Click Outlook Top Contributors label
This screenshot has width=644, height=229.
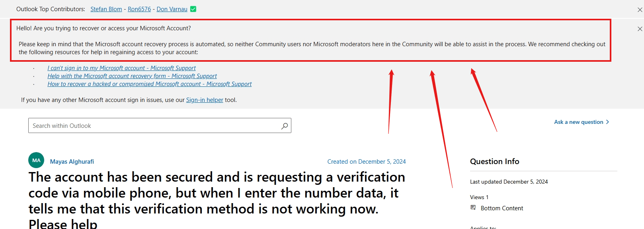click(x=51, y=9)
